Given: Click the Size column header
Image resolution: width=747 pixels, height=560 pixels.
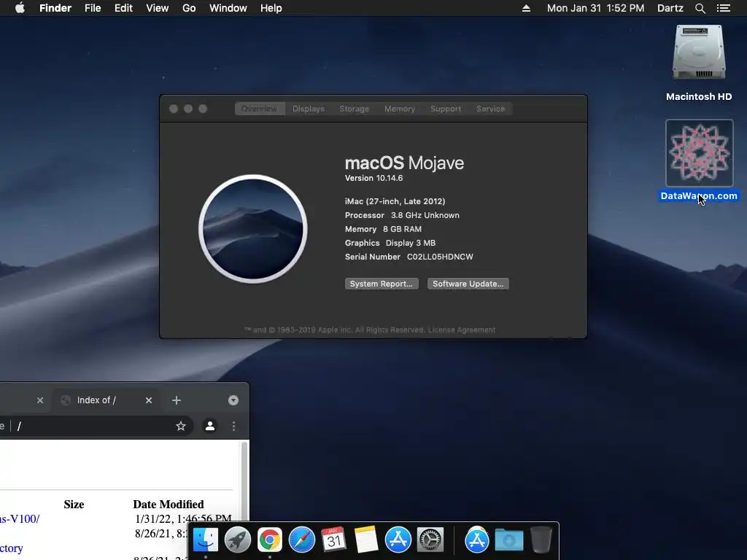Looking at the screenshot, I should pos(74,505).
